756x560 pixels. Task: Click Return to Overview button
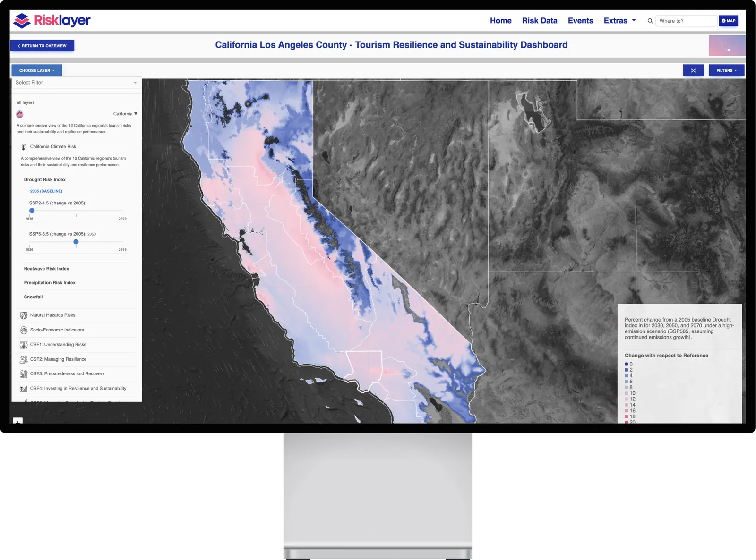(x=42, y=46)
